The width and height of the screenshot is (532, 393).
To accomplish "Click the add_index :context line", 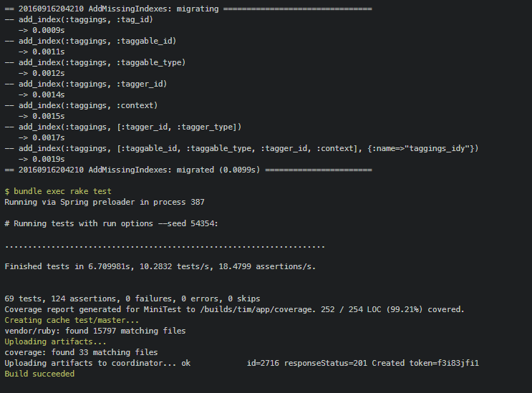I will pos(81,105).
